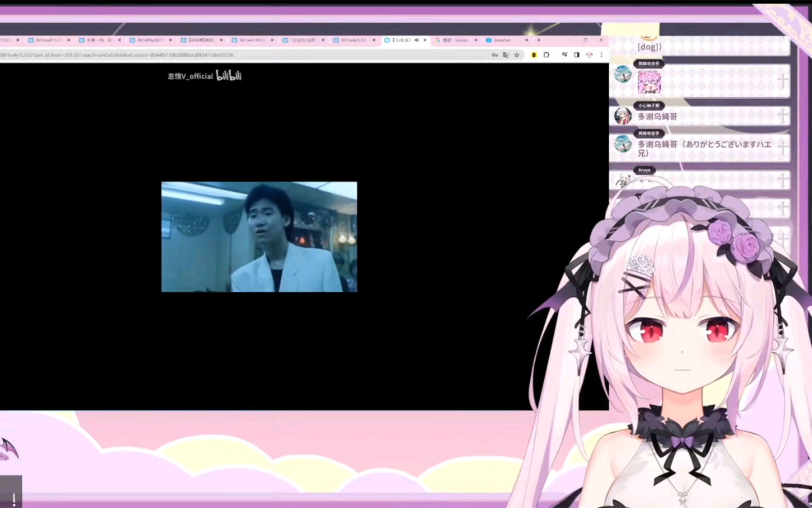Bookmark this page with the star icon
The height and width of the screenshot is (508, 812).
517,55
